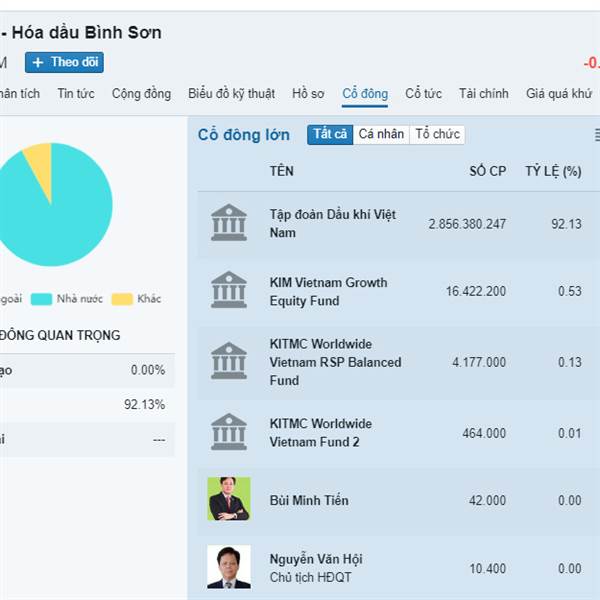Viewport: 600px width, 600px height.
Task: Click share count 2.856.380.247
Action: click(467, 224)
